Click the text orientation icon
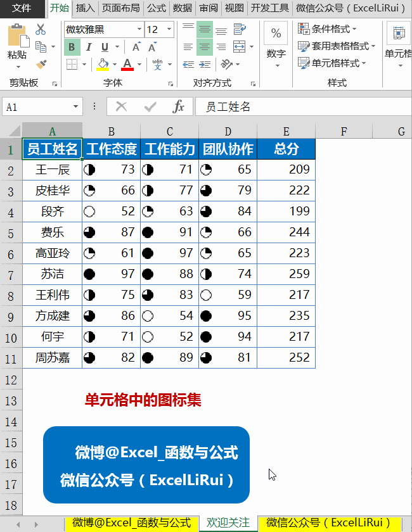This screenshot has height=532, width=412. point(226,64)
